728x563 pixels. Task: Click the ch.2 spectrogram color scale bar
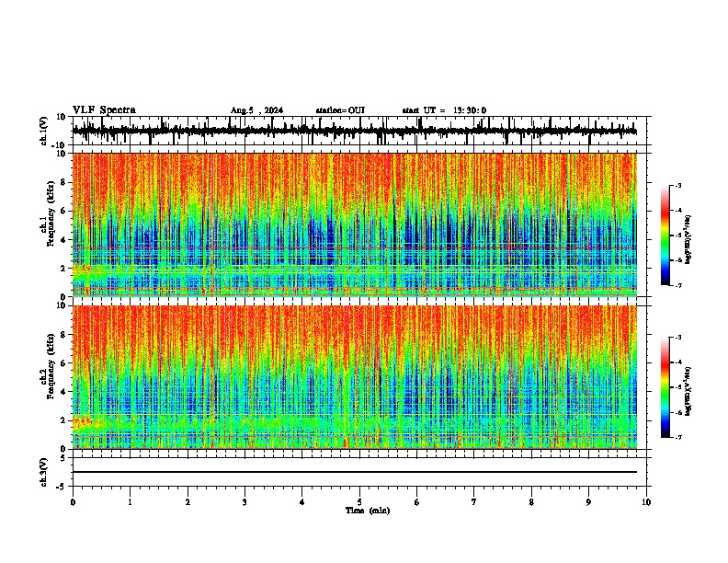[x=665, y=387]
